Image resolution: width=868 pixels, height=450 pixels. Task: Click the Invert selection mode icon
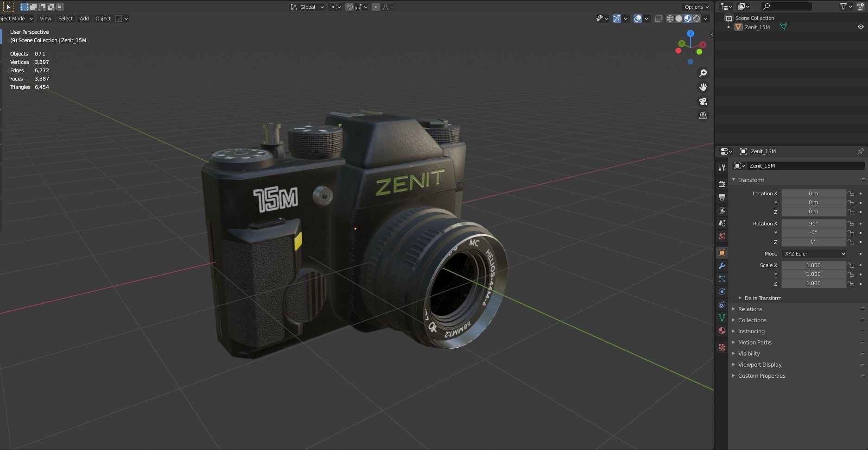tap(51, 7)
